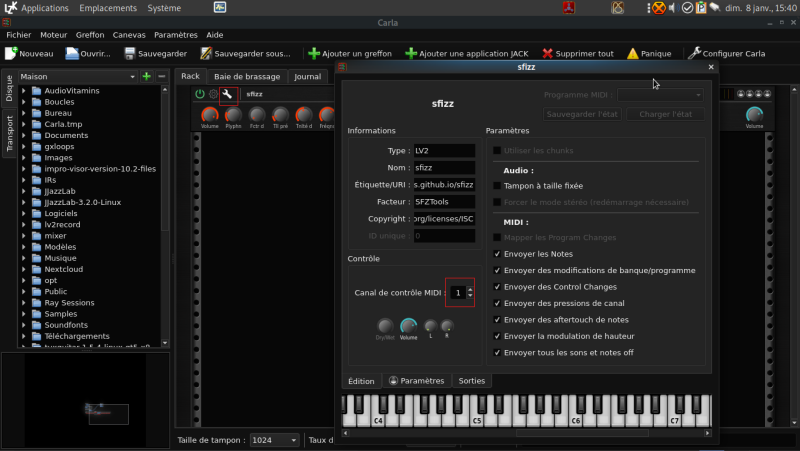Image resolution: width=800 pixels, height=451 pixels.
Task: Open the Emplacements system menu
Action: click(x=108, y=8)
